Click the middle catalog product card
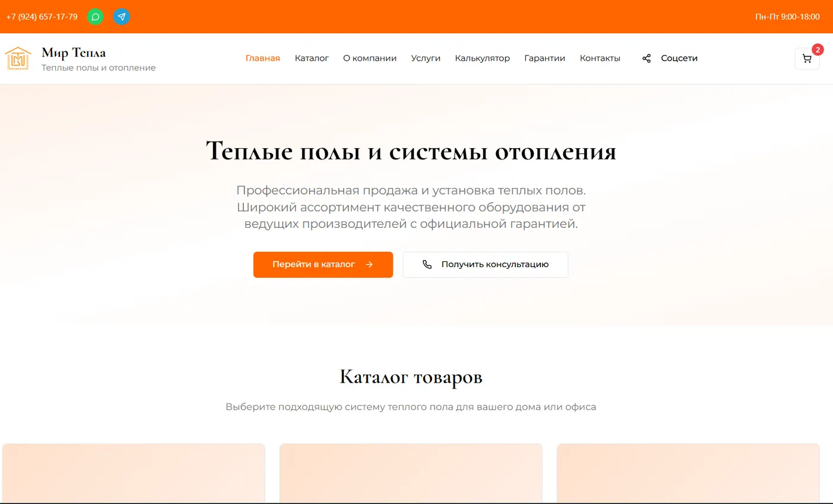The height and width of the screenshot is (504, 833). coord(411,474)
